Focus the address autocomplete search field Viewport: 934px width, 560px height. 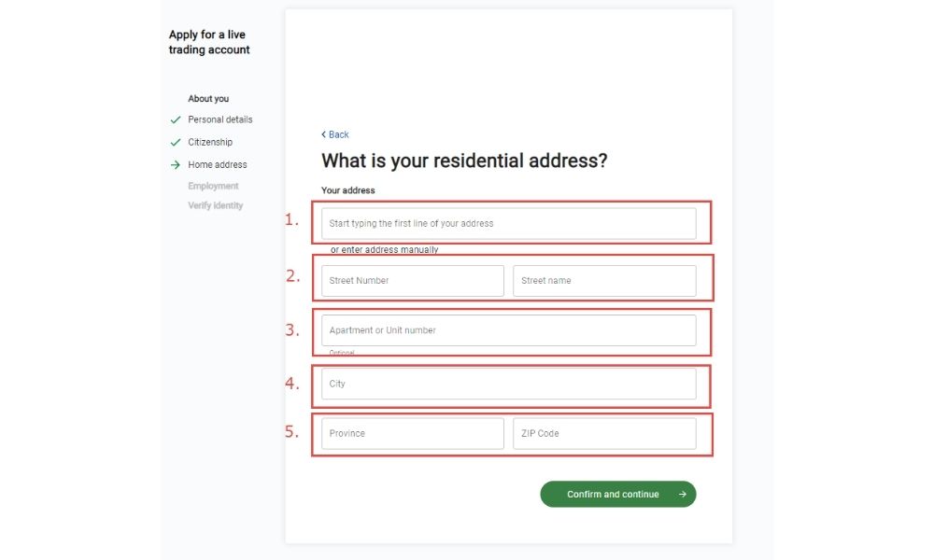coord(508,224)
